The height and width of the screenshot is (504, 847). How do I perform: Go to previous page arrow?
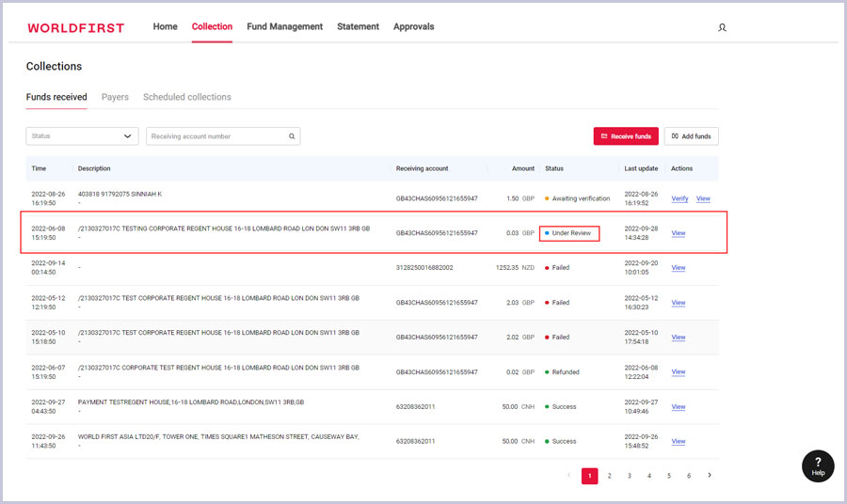coord(569,476)
